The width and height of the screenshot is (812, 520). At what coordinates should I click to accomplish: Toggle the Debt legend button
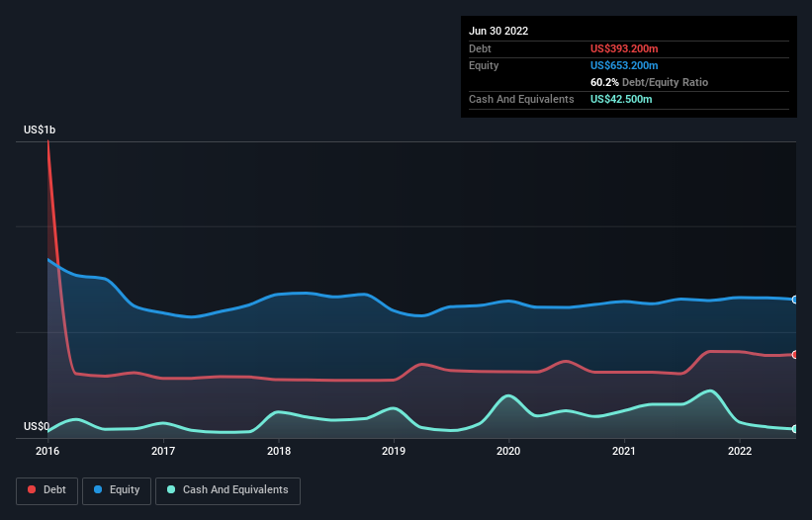tap(46, 490)
